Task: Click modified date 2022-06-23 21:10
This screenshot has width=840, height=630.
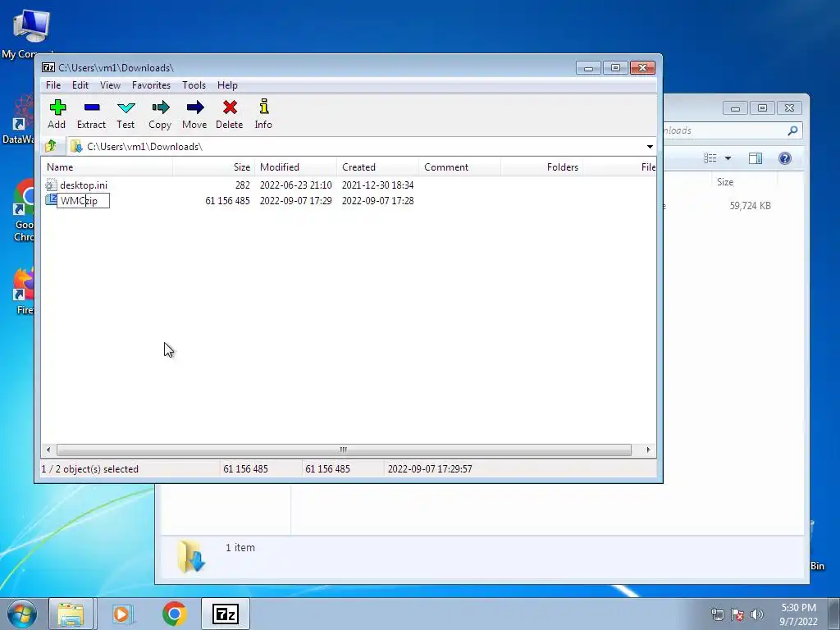Action: pyautogui.click(x=295, y=185)
